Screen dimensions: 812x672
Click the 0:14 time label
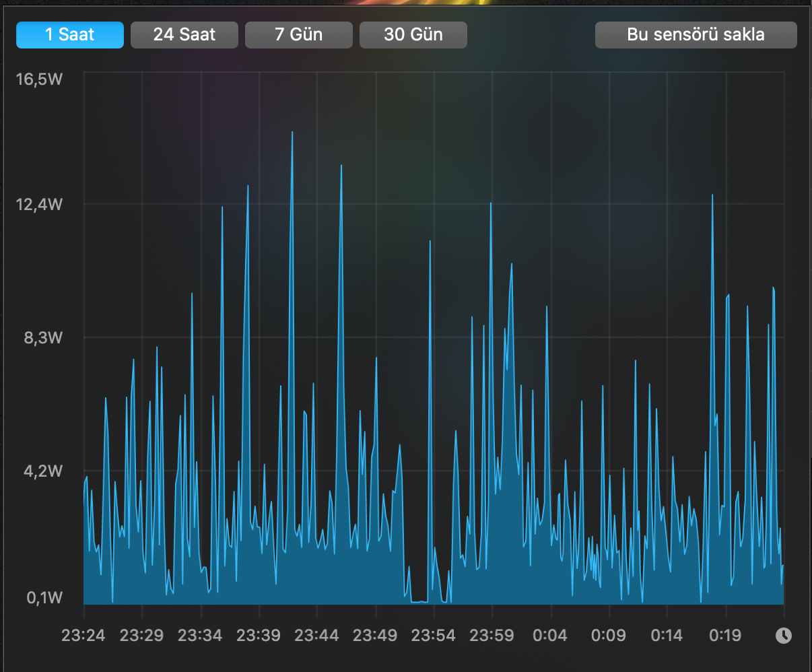pos(667,635)
